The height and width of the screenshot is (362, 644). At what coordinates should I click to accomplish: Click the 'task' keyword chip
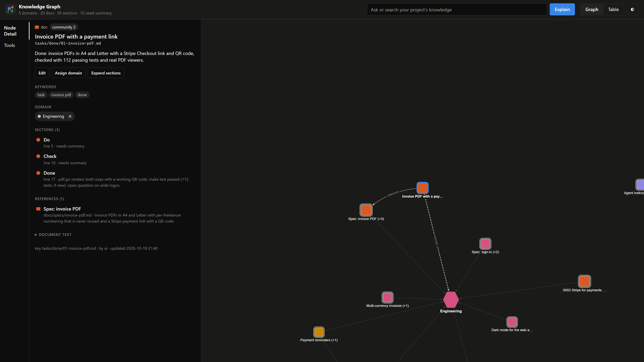click(41, 95)
